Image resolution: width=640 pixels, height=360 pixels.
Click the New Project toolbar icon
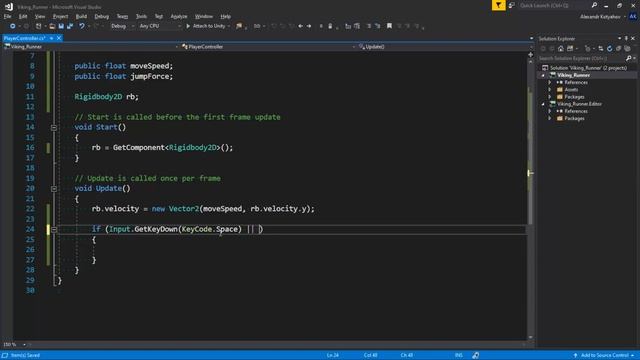[38, 26]
